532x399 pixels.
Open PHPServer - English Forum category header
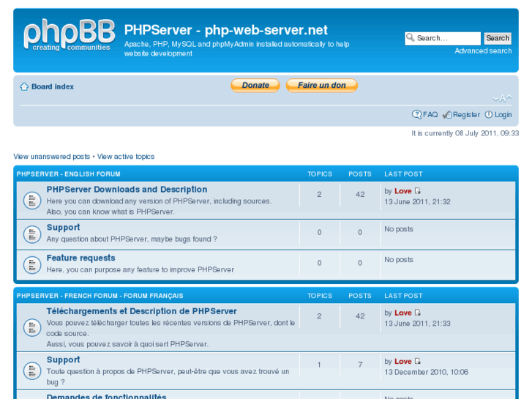(x=69, y=174)
